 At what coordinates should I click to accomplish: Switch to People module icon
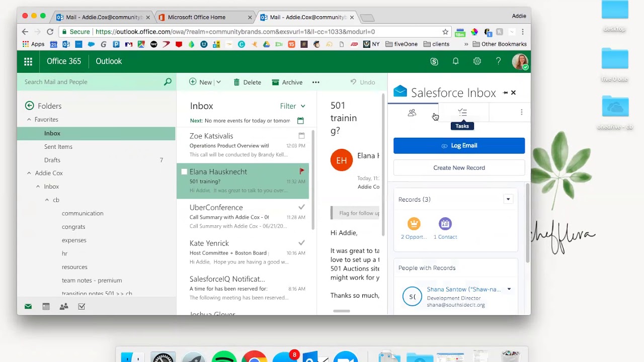[x=64, y=306]
